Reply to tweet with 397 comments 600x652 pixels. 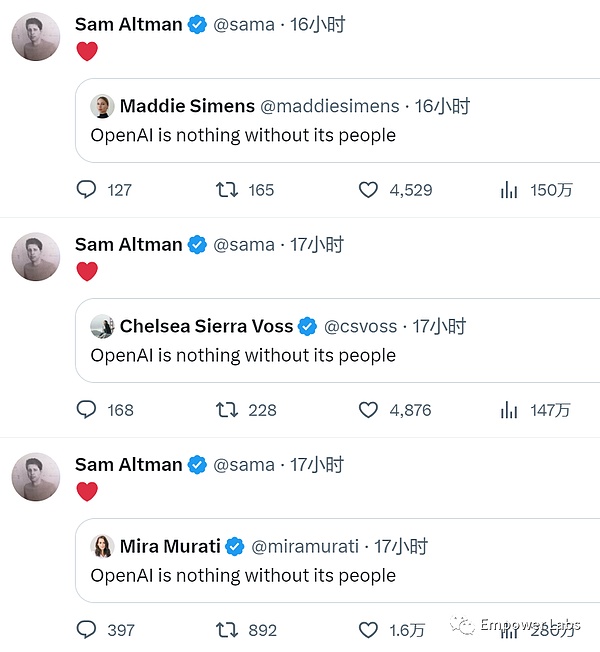87,630
